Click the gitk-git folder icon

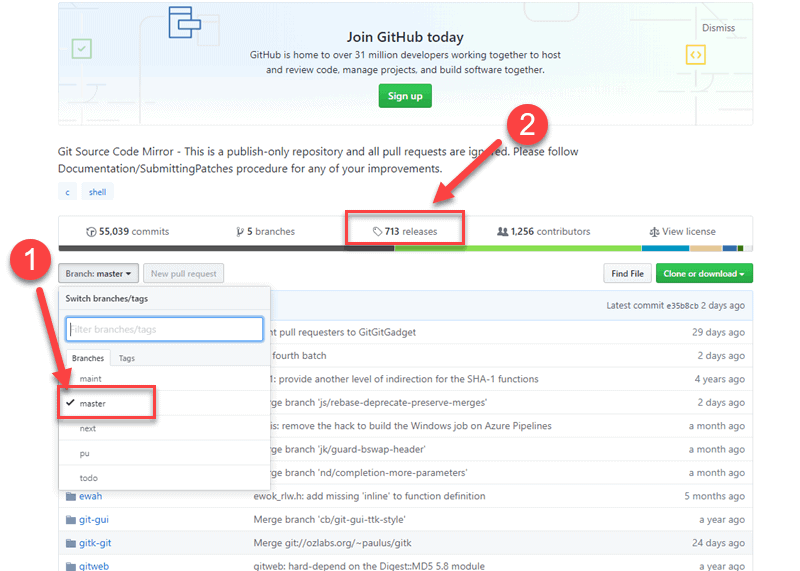pos(71,543)
